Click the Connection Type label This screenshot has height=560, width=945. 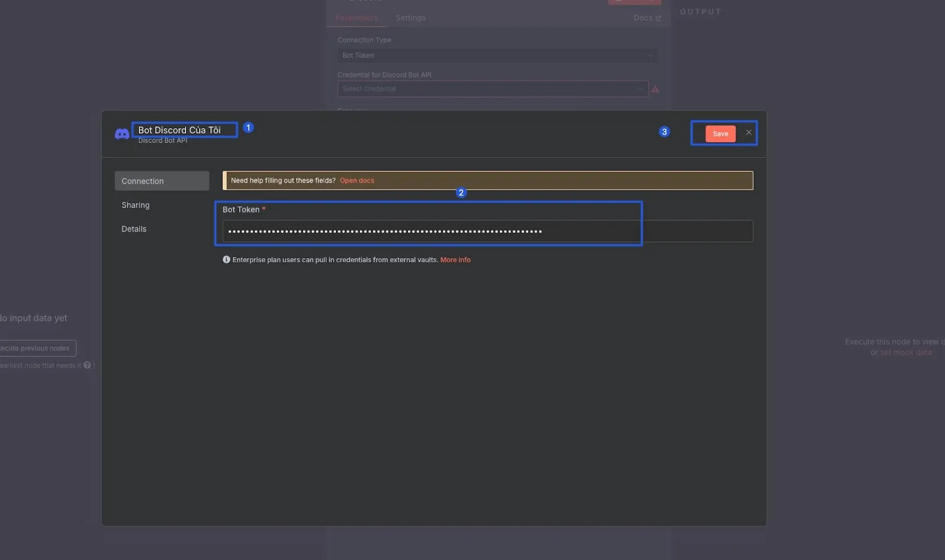(x=364, y=40)
